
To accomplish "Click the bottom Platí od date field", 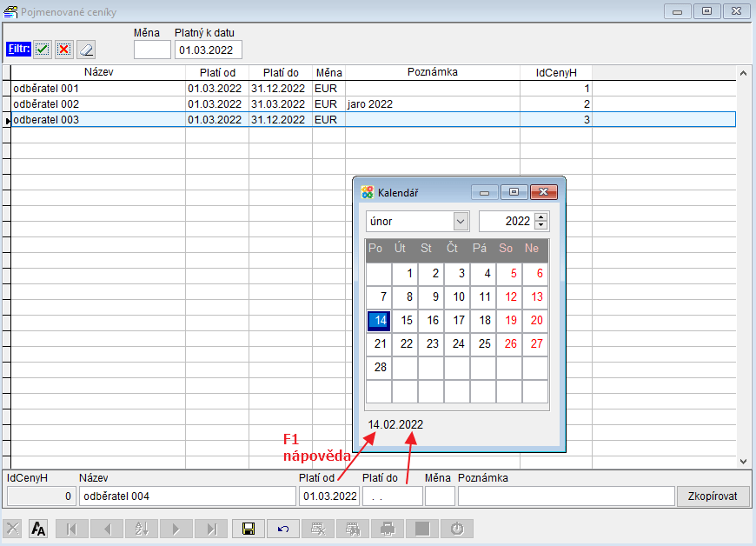I will pyautogui.click(x=329, y=496).
